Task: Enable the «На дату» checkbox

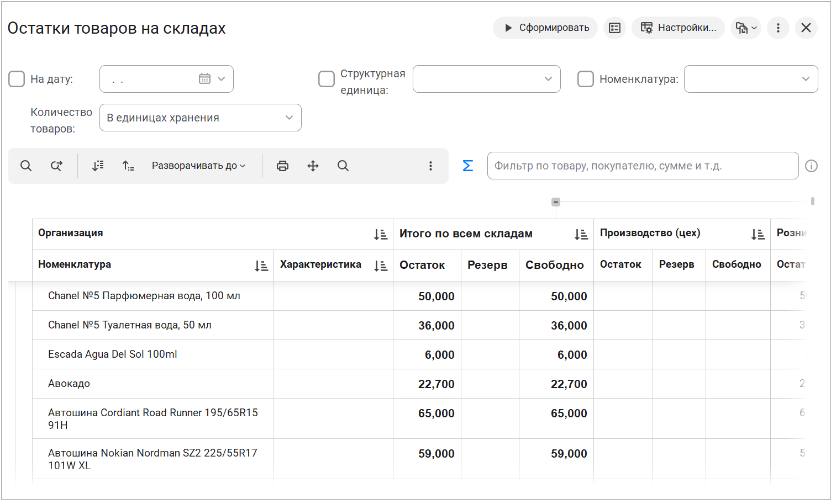Action: click(x=17, y=79)
